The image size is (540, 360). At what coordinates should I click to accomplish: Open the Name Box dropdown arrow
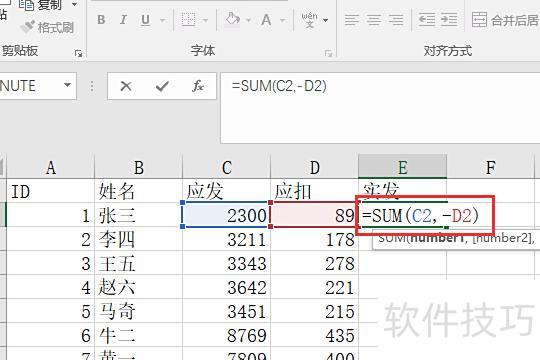click(x=67, y=85)
